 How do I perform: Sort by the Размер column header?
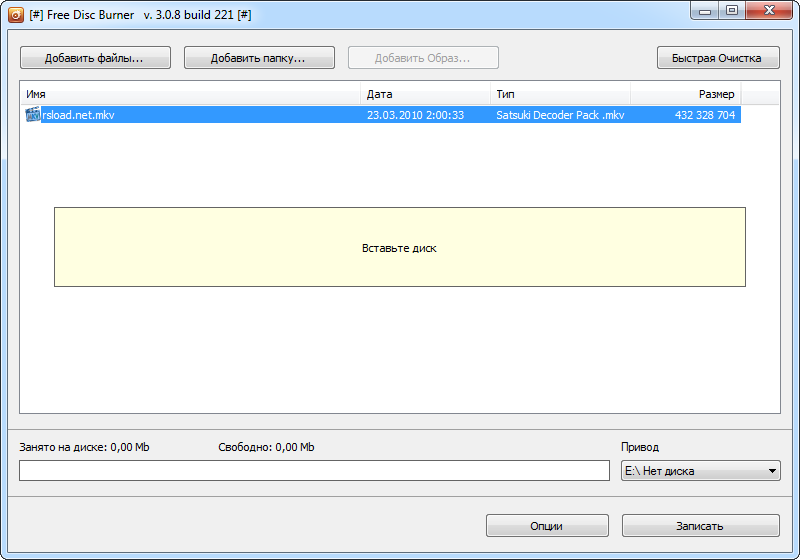[686, 94]
